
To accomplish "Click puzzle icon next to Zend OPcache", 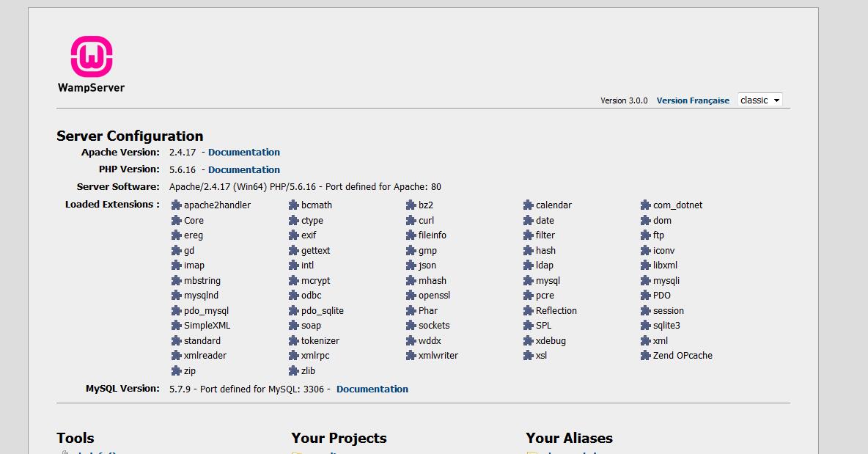I will tap(646, 356).
